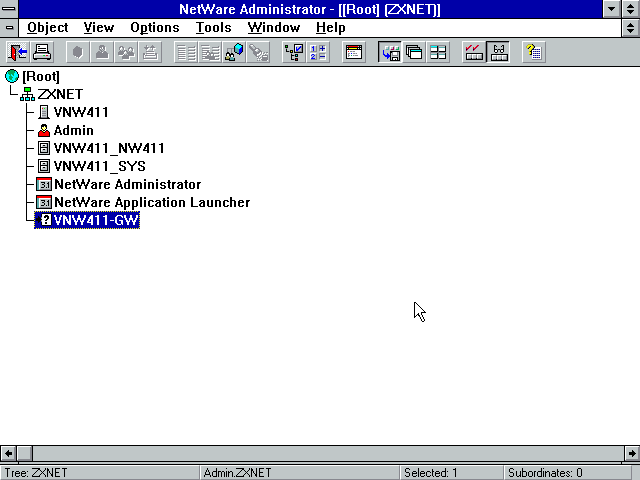Click the grayed text-lines Details toolbar icon

click(186, 52)
